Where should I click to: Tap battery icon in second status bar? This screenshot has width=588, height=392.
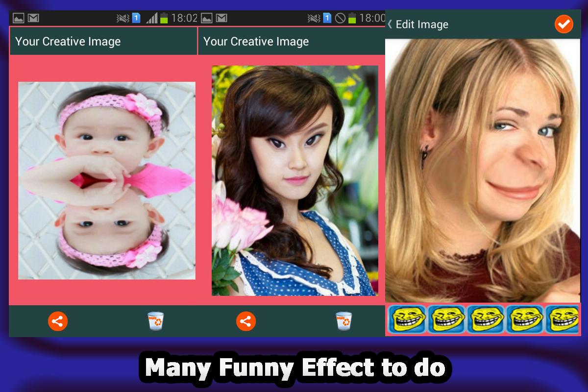pos(352,18)
